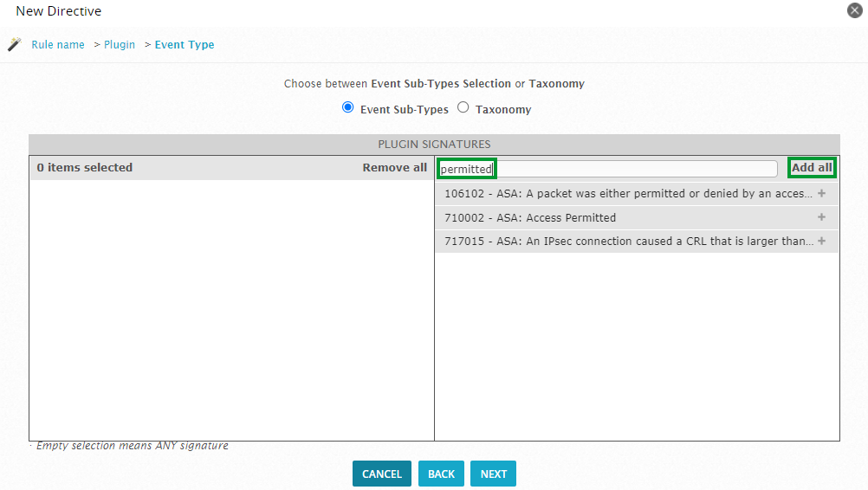
Task: Select the Taxonomy radio button
Action: coord(463,107)
